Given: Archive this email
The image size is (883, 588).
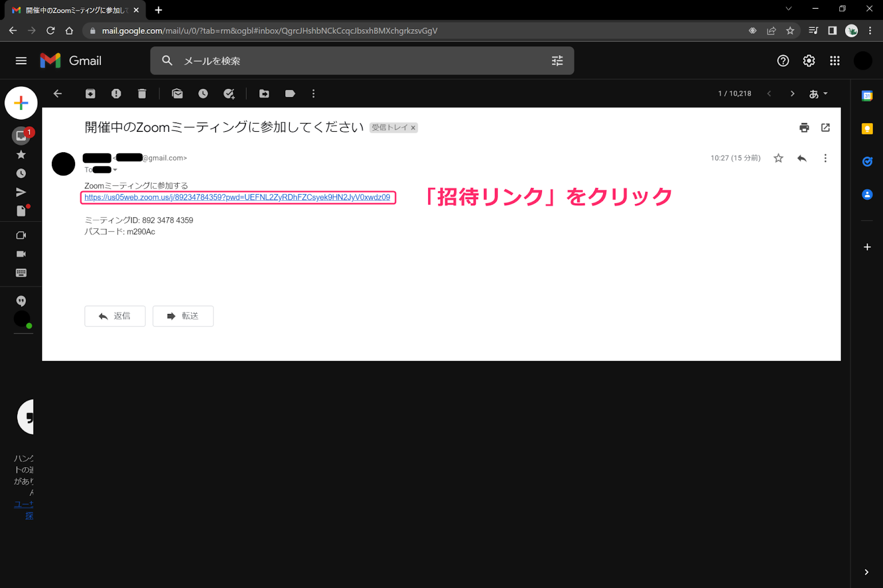Looking at the screenshot, I should click(91, 94).
